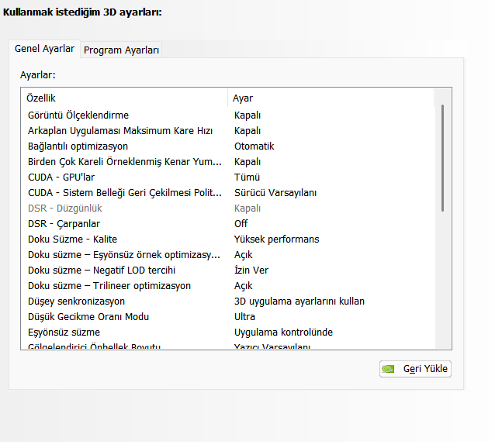
Task: Open CUDA - Sistem Belleği Sürücü Varsayılanı value
Action: [x=275, y=193]
